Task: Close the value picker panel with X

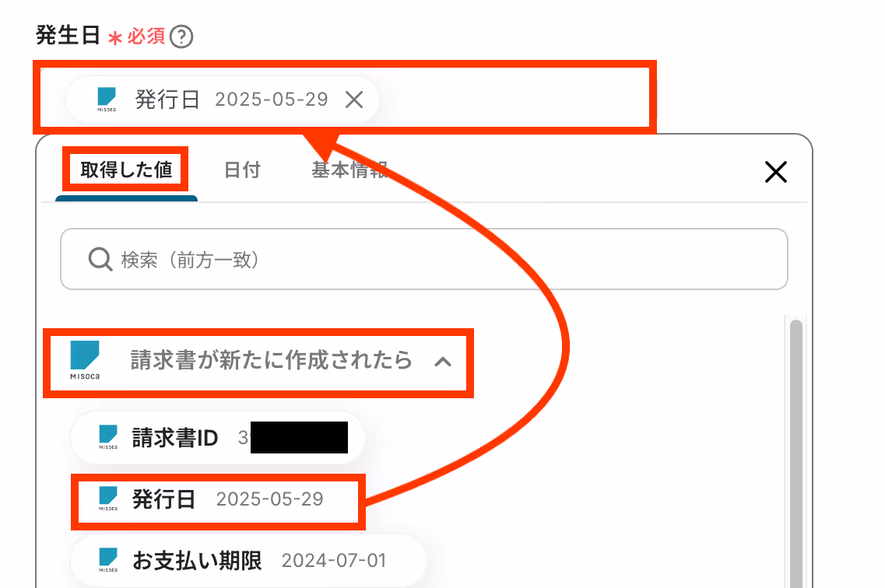Action: (x=775, y=172)
